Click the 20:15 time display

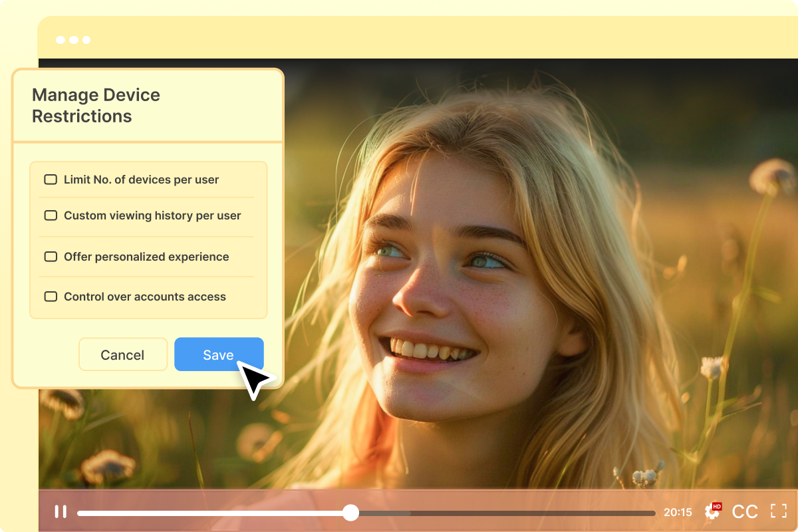[x=678, y=512]
